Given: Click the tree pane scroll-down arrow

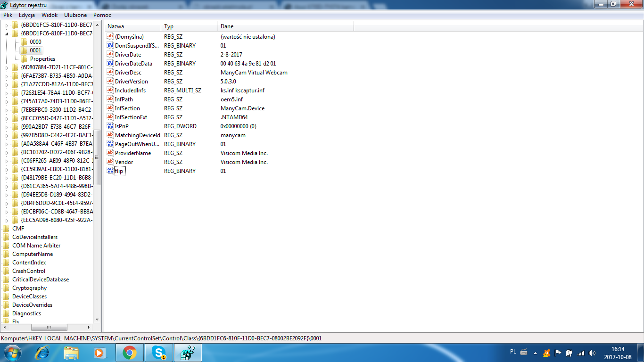Looking at the screenshot, I should point(97,319).
